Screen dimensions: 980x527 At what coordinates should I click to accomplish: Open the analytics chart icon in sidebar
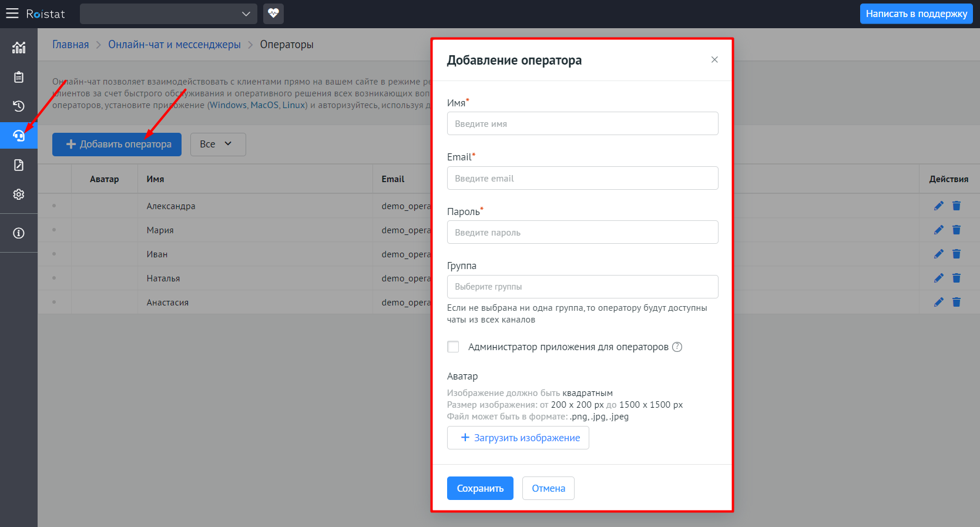click(x=19, y=48)
